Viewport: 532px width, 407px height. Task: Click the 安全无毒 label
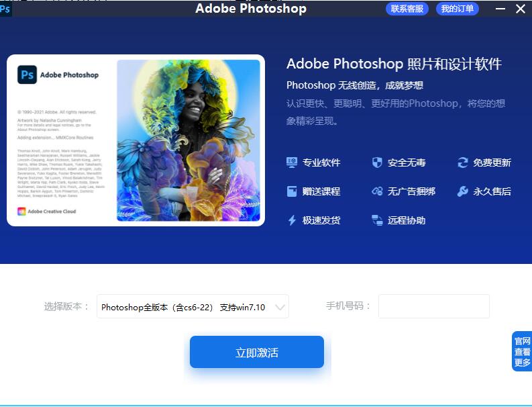[x=407, y=163]
